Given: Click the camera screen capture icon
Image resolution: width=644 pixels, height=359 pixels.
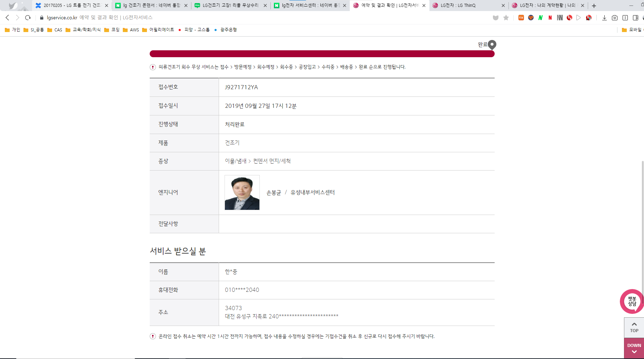Looking at the screenshot, I should coord(615,18).
